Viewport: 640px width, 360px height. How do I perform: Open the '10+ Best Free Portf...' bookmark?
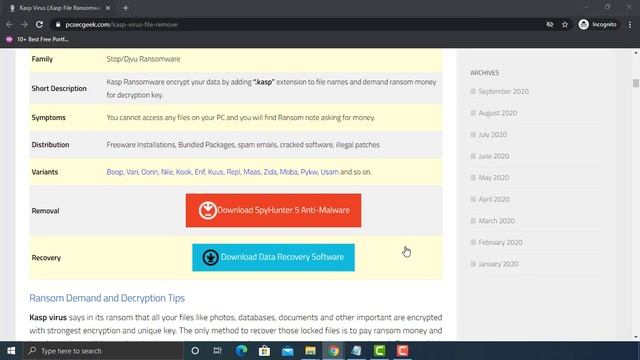pos(37,39)
